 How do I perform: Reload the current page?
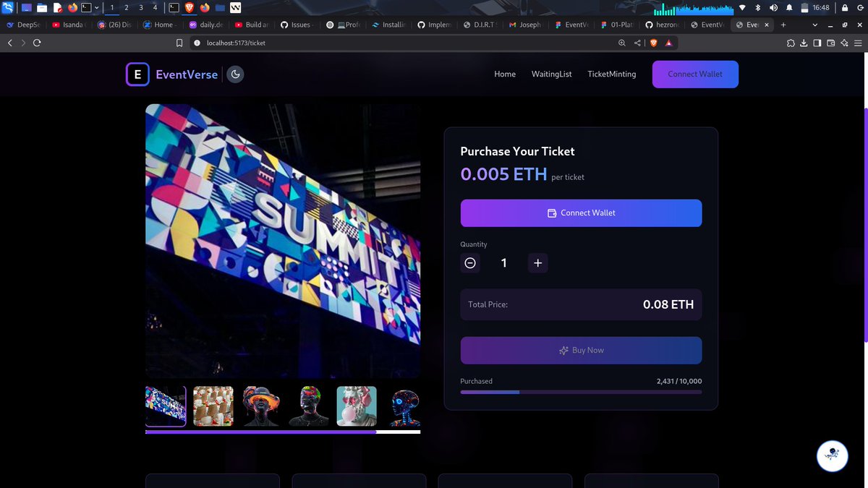click(x=37, y=43)
